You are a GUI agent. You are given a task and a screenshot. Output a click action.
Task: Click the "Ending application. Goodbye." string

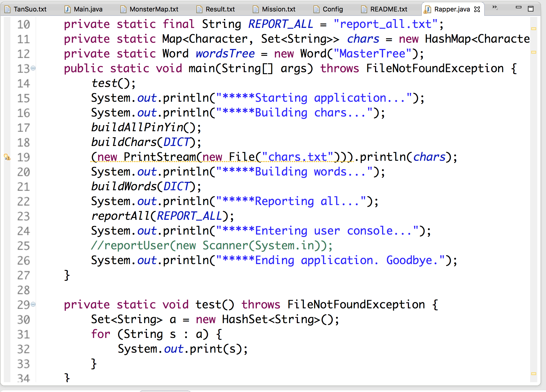(331, 260)
